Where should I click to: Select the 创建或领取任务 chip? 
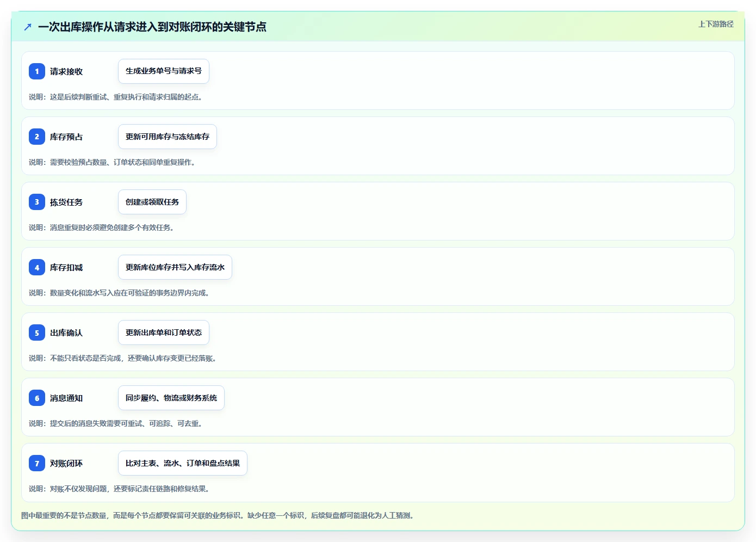click(x=152, y=202)
